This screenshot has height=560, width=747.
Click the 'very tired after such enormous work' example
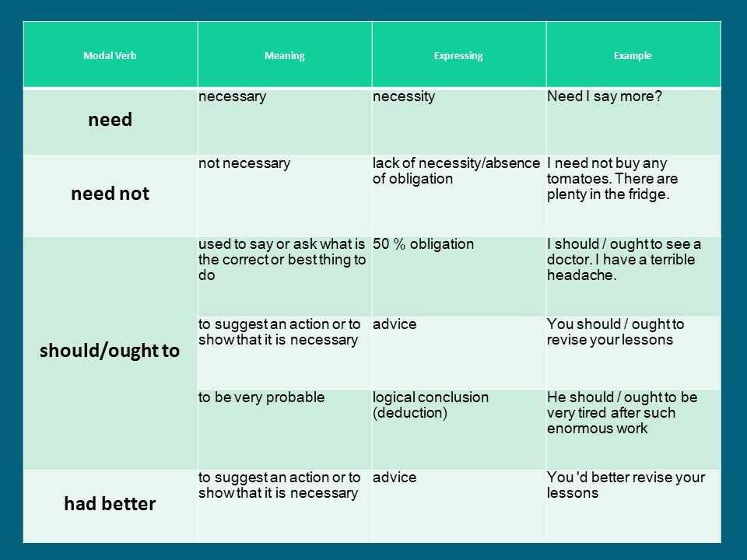click(622, 413)
